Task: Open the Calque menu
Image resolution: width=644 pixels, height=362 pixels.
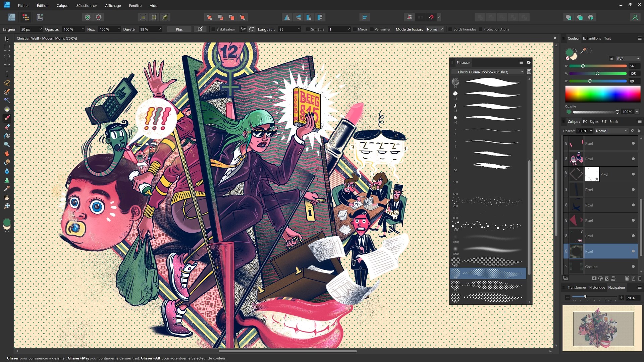Action: click(62, 6)
